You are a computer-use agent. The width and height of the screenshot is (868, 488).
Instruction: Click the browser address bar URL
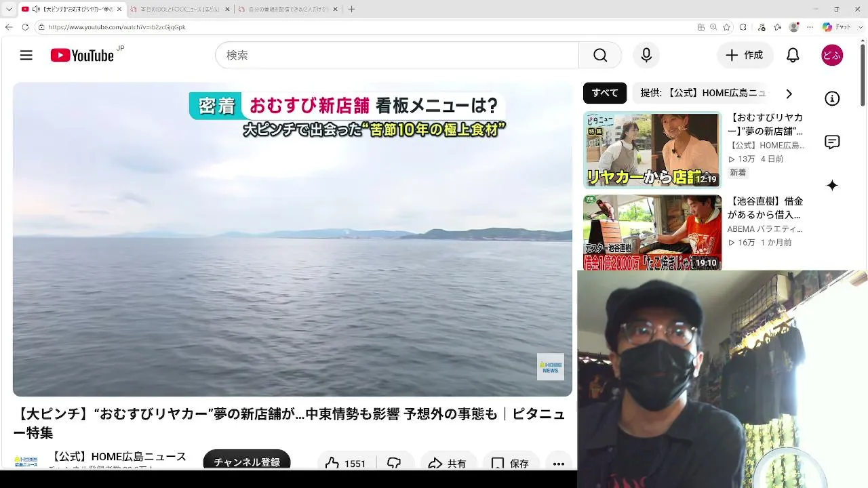pos(117,27)
